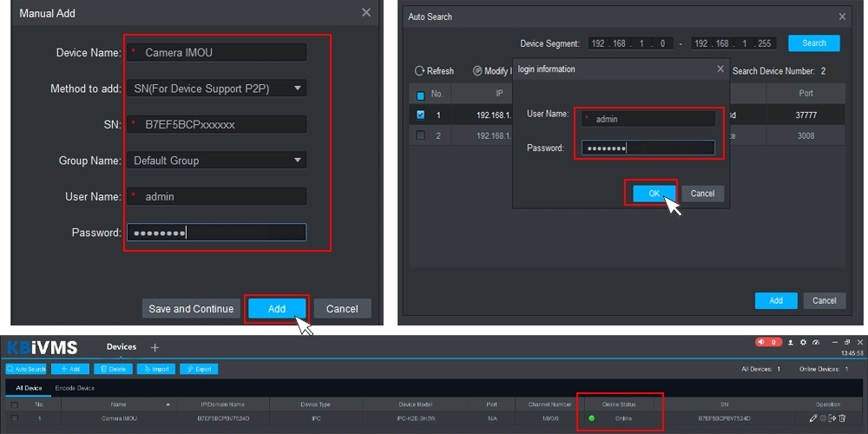Image resolution: width=868 pixels, height=434 pixels.
Task: Uncheck the first device row in Auto Search
Action: click(421, 115)
